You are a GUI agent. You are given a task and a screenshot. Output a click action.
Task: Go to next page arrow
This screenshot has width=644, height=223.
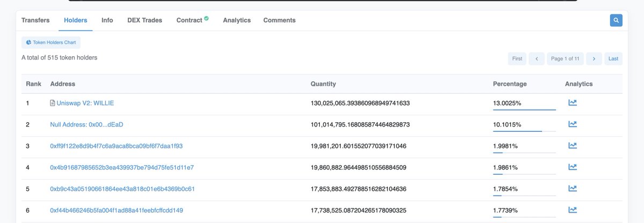point(594,59)
